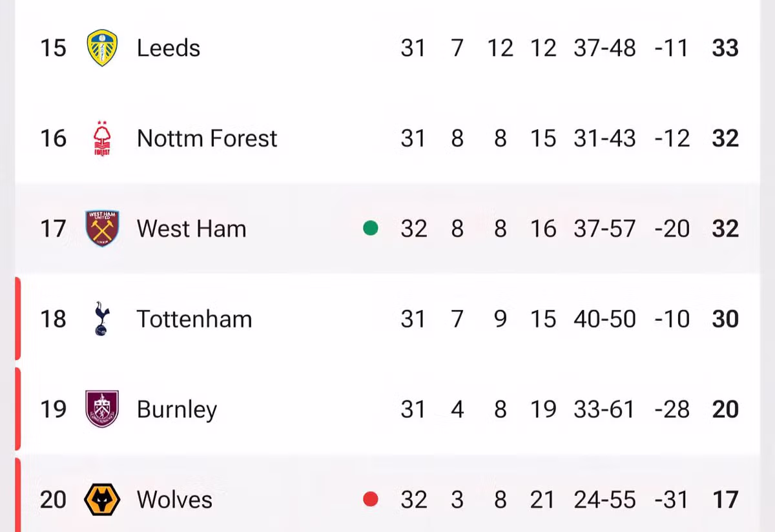
Task: Click West Ham's 37-57 goals record
Action: point(604,229)
